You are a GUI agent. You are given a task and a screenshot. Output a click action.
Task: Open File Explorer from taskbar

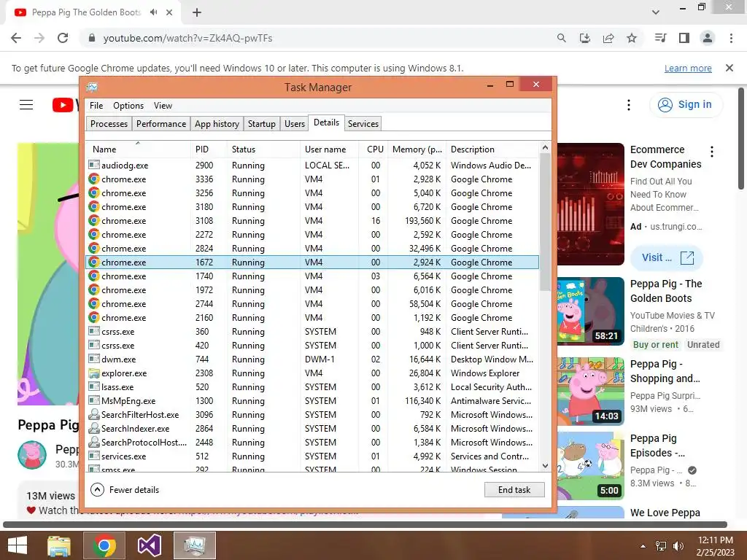tap(59, 545)
